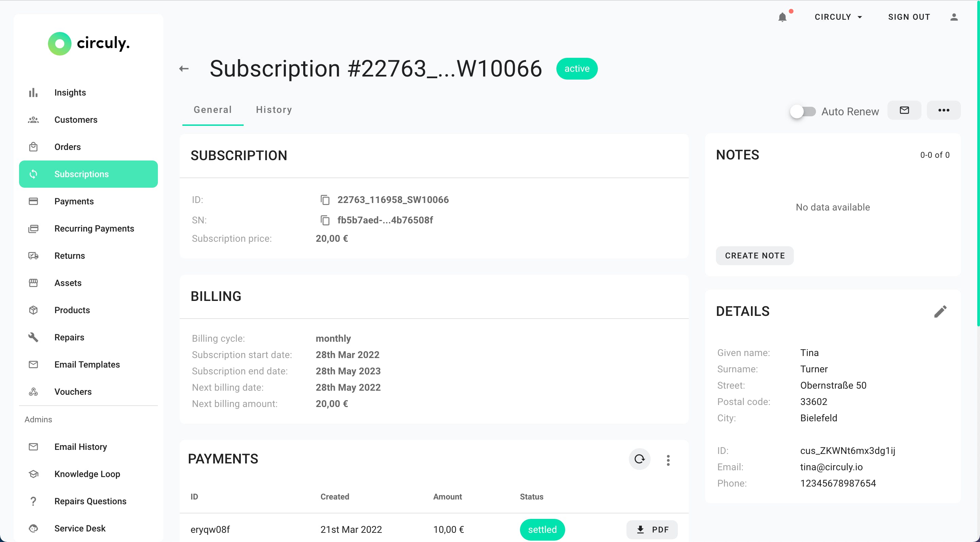Viewport: 980px width, 542px height.
Task: Click the Products box icon
Action: [33, 310]
